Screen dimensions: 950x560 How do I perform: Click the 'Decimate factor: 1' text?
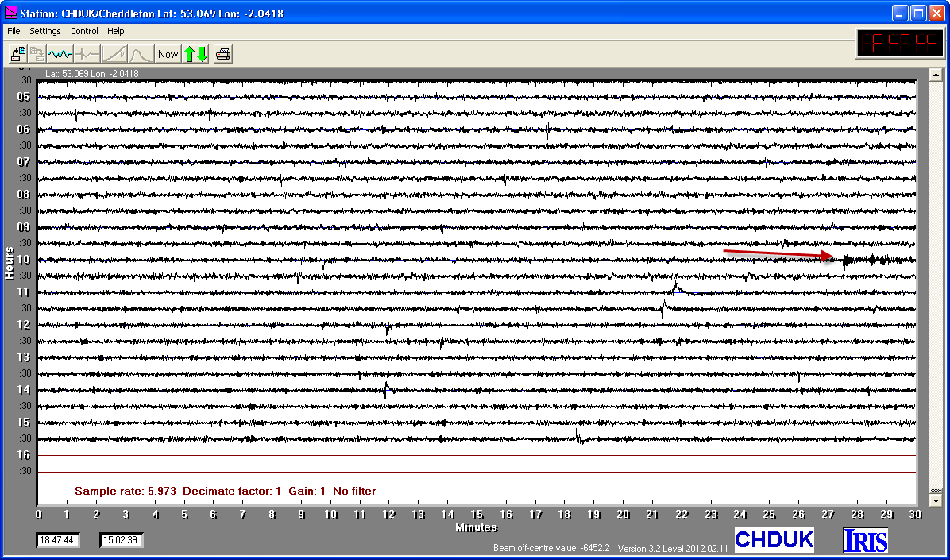pyautogui.click(x=232, y=491)
